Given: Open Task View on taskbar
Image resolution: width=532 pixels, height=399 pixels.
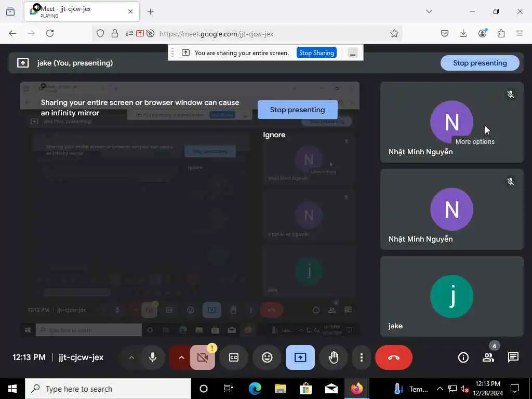Looking at the screenshot, I should pos(229,389).
